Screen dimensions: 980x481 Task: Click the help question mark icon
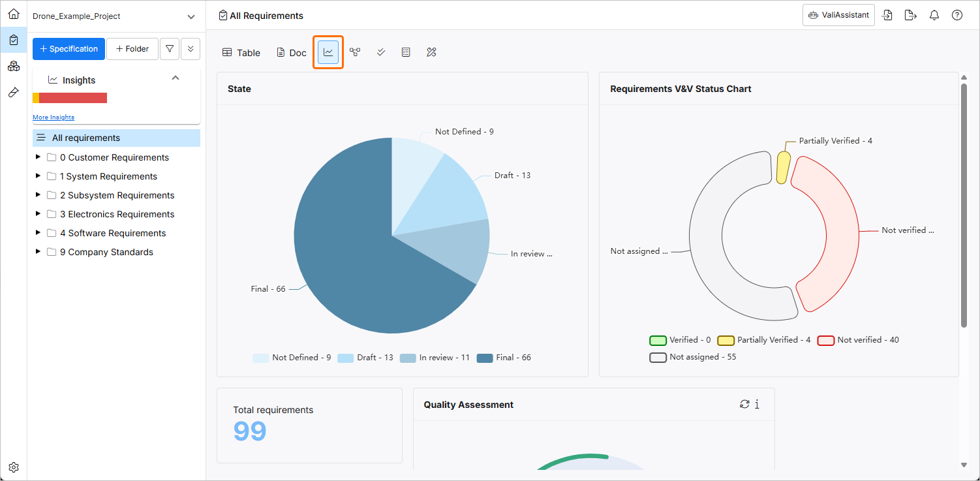957,15
